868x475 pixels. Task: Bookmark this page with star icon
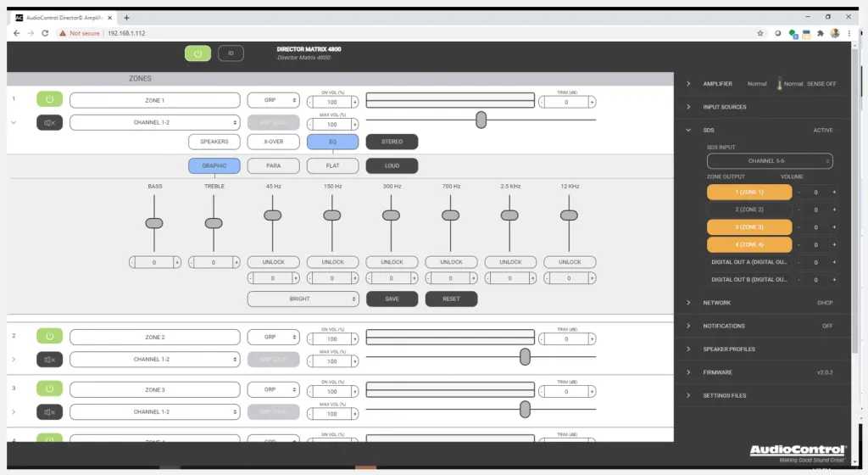coord(760,33)
